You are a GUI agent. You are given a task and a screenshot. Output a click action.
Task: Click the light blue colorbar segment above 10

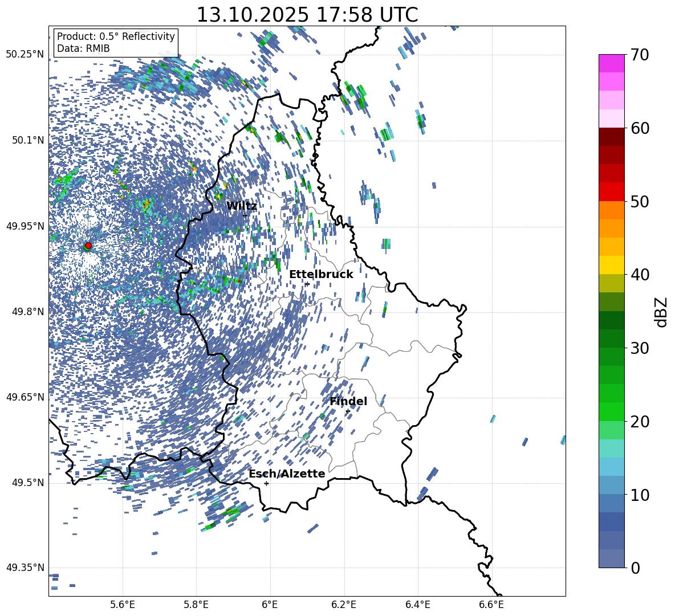(611, 467)
